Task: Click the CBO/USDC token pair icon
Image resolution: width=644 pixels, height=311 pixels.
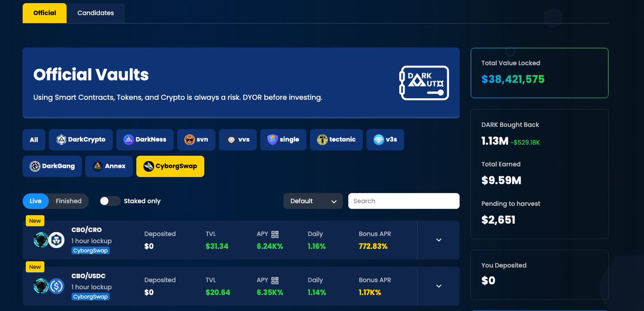Action: click(x=48, y=286)
